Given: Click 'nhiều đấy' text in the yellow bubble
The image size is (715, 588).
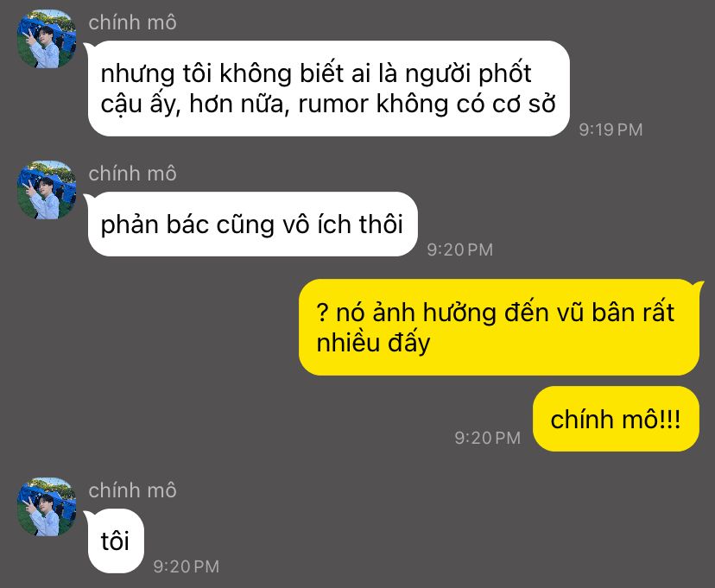Looking at the screenshot, I should (x=373, y=343).
